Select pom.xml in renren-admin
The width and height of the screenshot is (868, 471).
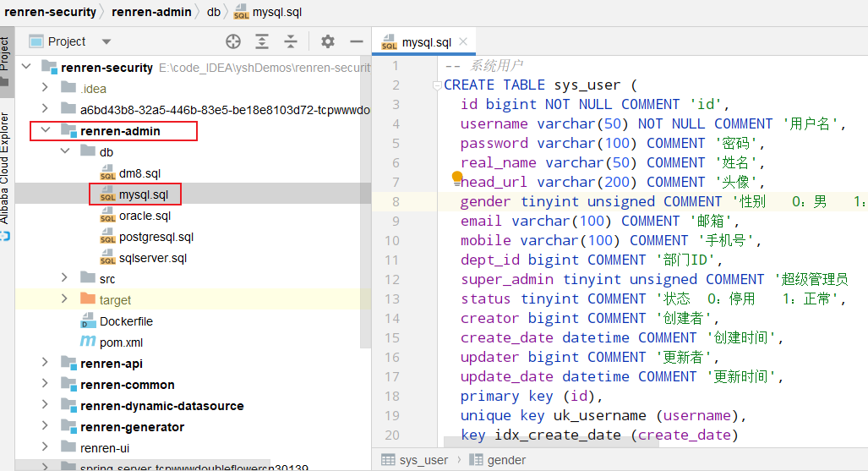[121, 342]
